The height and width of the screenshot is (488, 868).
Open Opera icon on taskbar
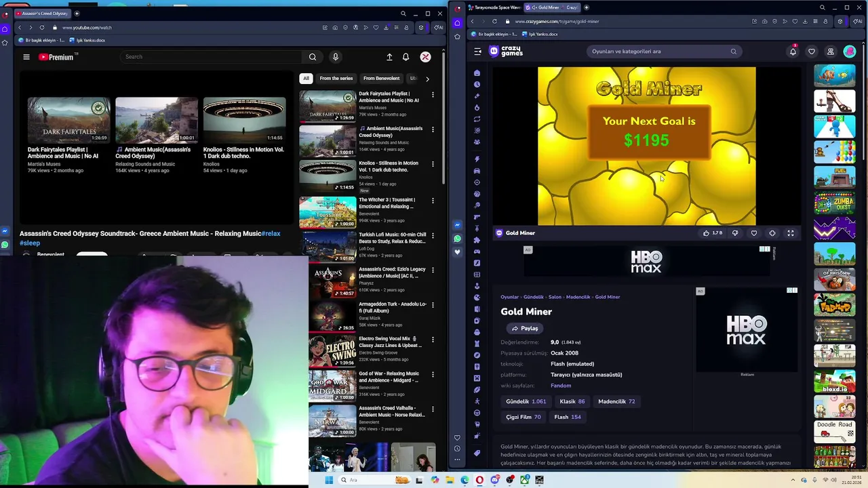tap(479, 480)
